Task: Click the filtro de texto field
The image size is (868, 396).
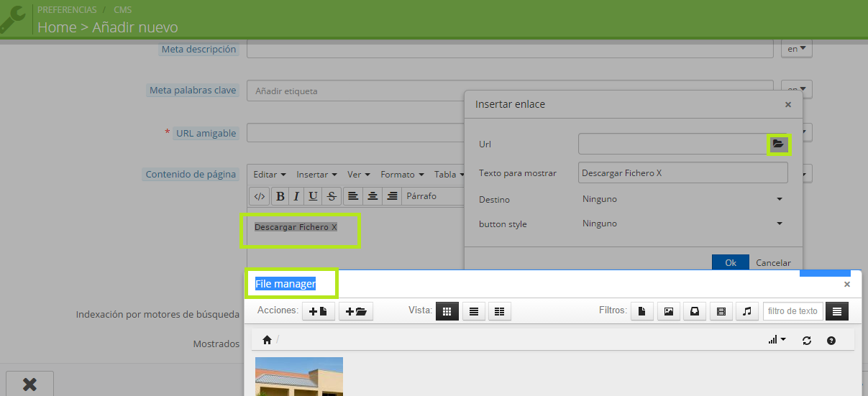Action: [x=792, y=311]
